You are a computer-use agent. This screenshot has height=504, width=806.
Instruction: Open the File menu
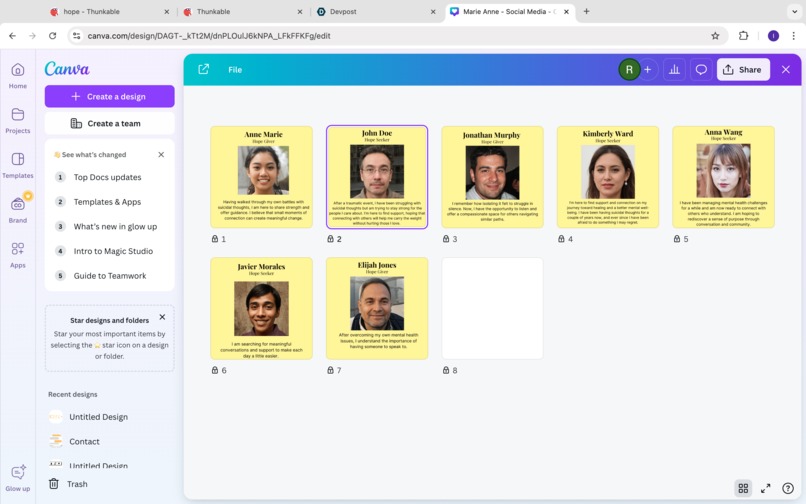[235, 69]
